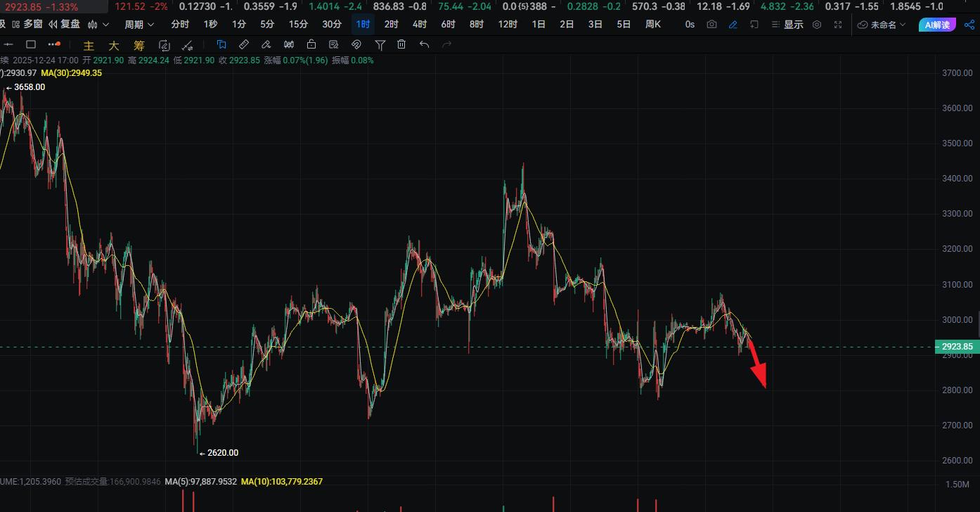Image resolution: width=980 pixels, height=512 pixels.
Task: Click the 2923.85 current price label
Action: pyautogui.click(x=956, y=347)
